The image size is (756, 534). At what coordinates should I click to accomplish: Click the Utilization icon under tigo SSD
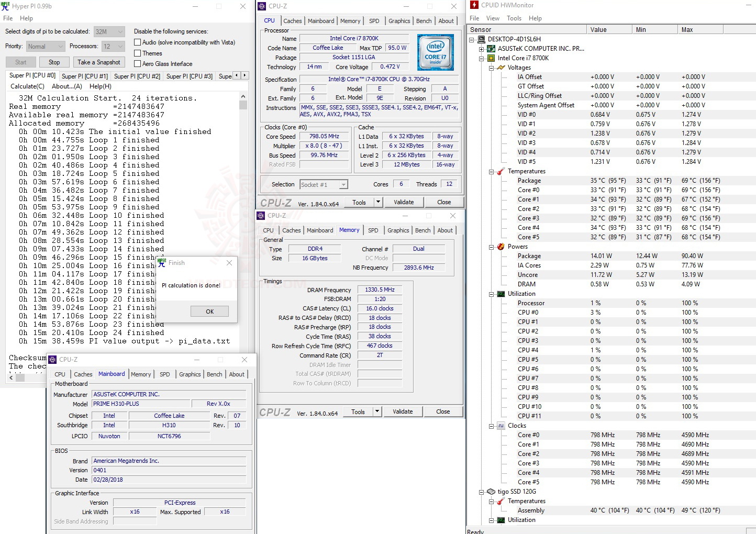click(x=501, y=520)
